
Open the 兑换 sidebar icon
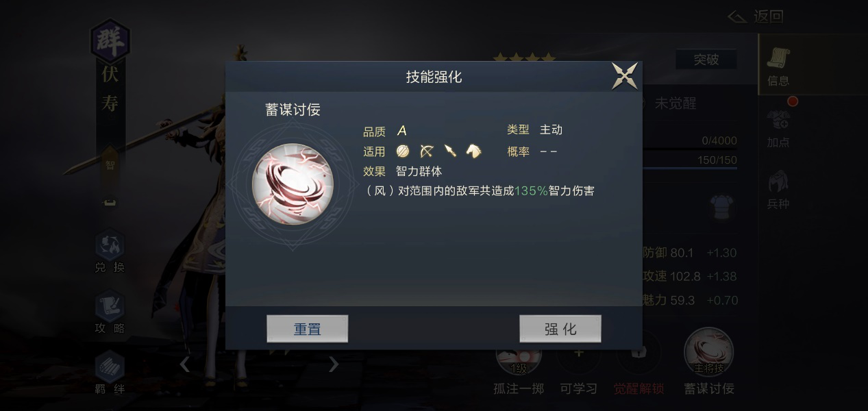(110, 252)
